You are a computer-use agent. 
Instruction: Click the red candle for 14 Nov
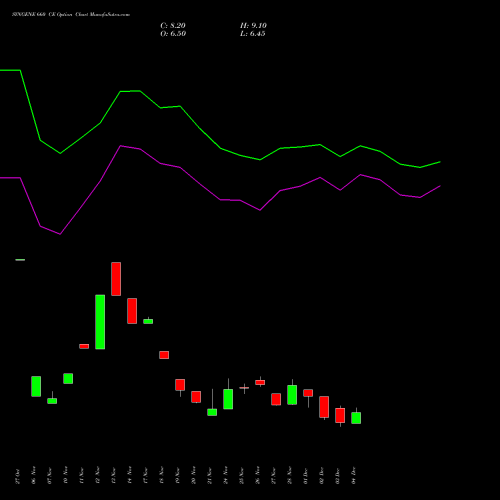(x=132, y=311)
